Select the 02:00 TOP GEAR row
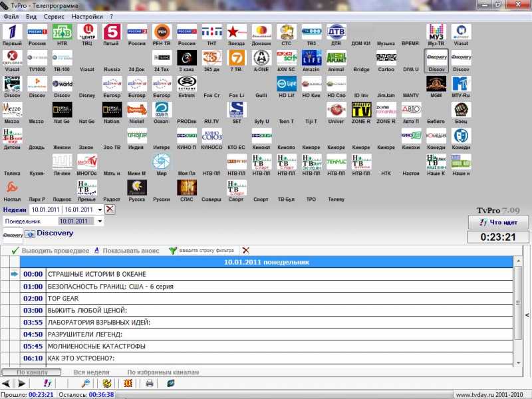532x399 pixels. [x=267, y=299]
